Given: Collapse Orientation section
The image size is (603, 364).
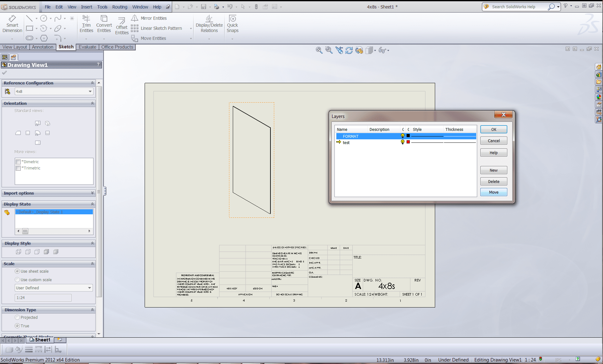Looking at the screenshot, I should (92, 103).
